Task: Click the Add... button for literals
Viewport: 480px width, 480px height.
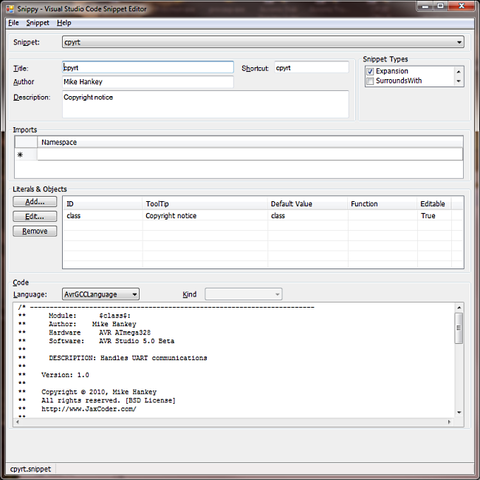Action: [x=35, y=202]
